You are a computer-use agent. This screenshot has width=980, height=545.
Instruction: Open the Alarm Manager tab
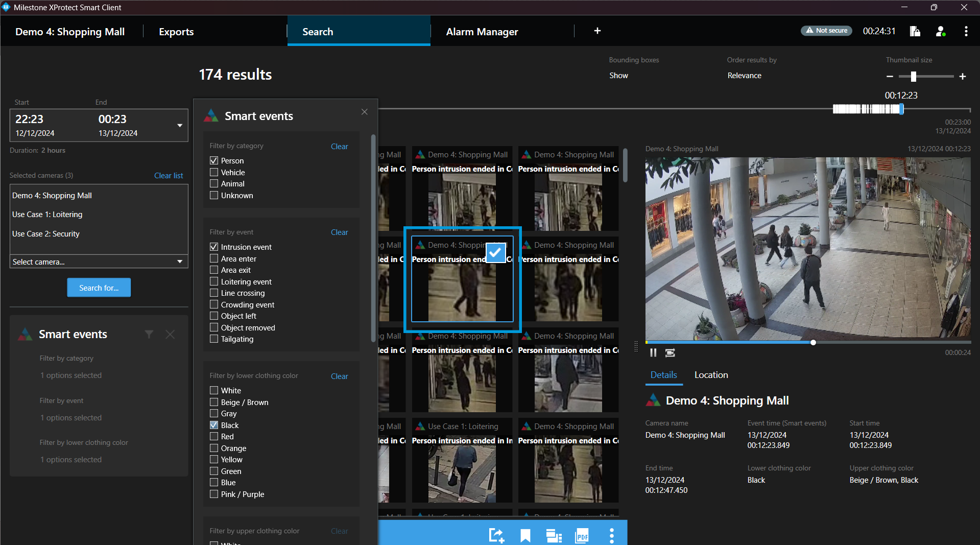click(x=482, y=32)
